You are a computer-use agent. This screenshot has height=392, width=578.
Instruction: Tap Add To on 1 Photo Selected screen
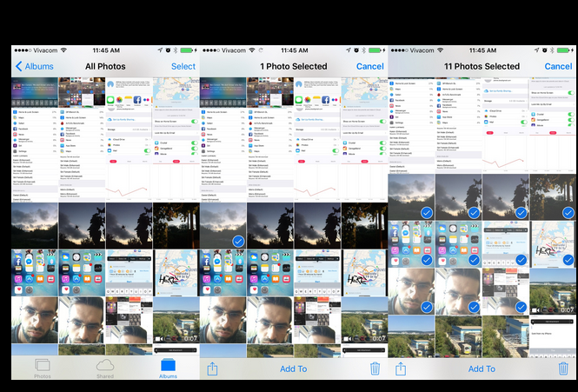click(294, 369)
